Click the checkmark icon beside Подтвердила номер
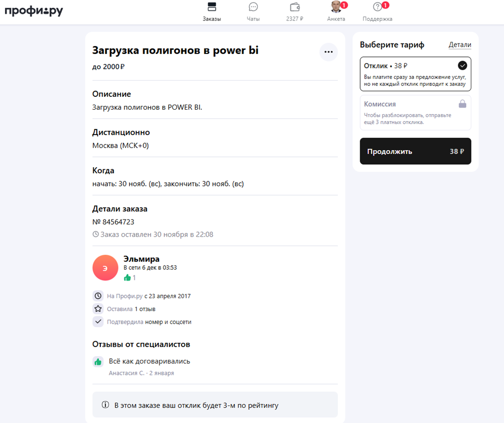 98,322
